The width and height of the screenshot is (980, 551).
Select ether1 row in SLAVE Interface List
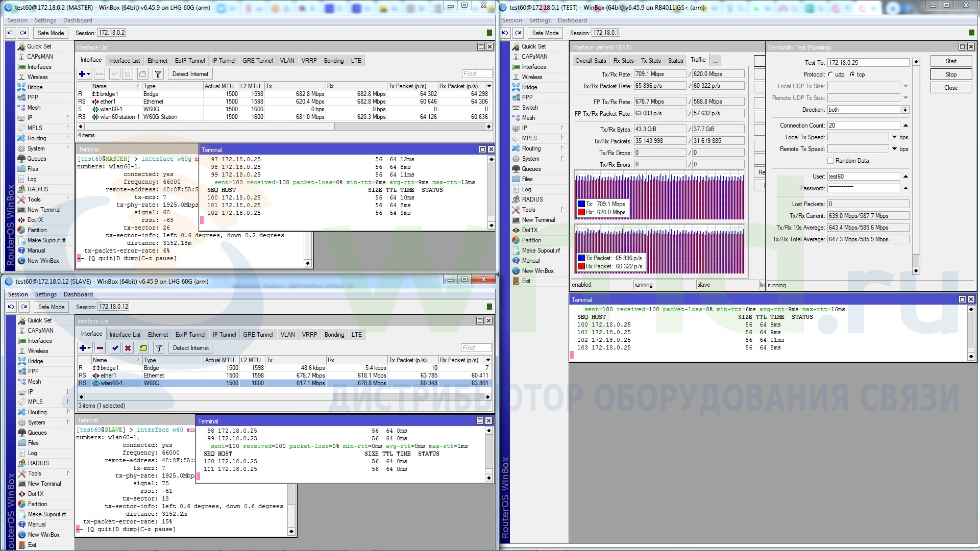click(x=284, y=375)
